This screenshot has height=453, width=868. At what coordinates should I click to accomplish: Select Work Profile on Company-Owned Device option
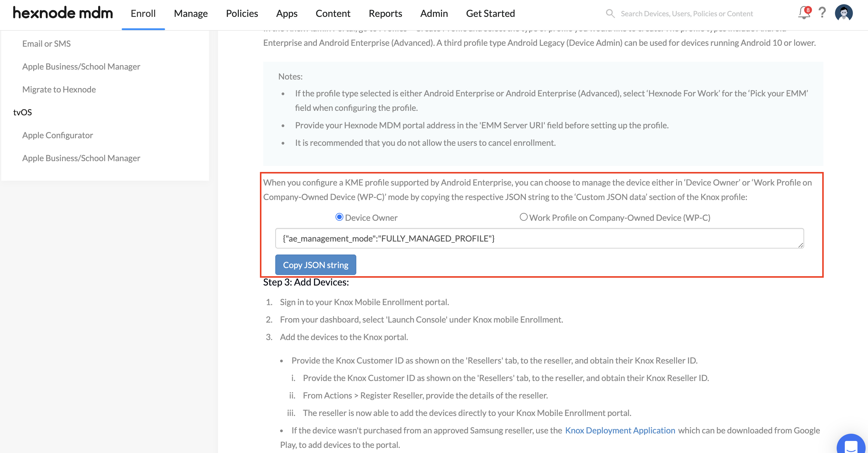523,217
